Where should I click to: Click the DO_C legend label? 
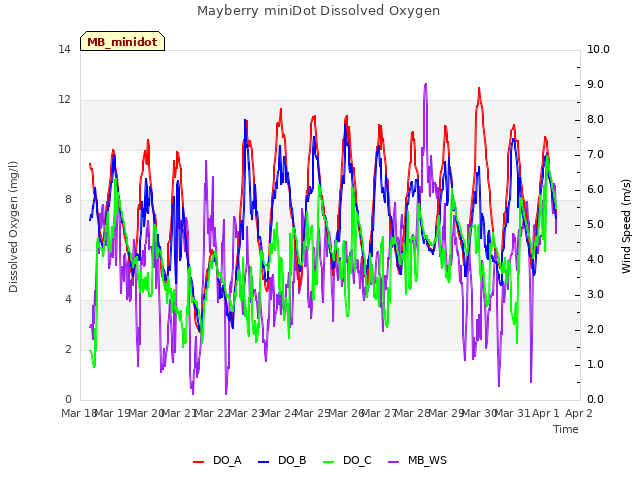coord(357,461)
